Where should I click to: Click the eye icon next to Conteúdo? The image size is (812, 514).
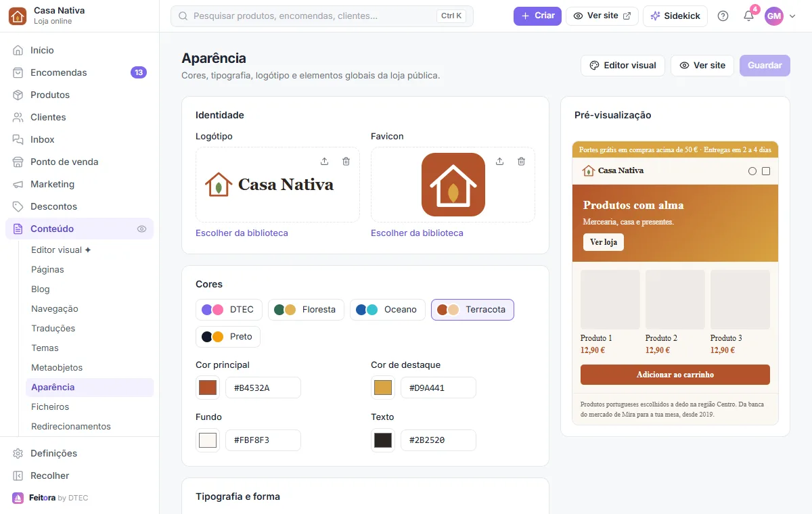pos(141,229)
